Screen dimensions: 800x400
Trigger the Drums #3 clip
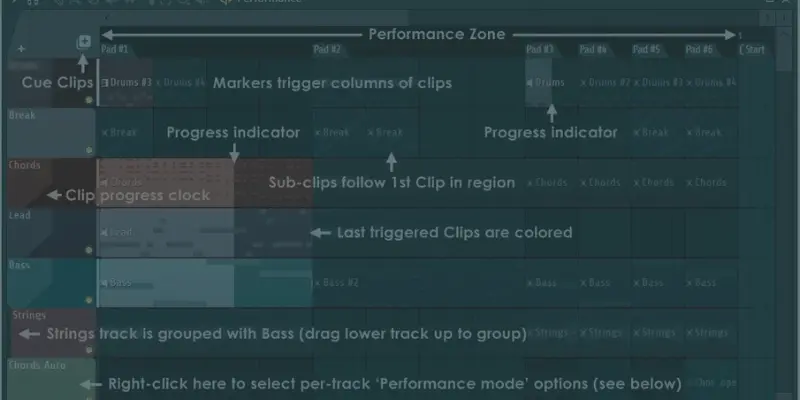point(126,82)
